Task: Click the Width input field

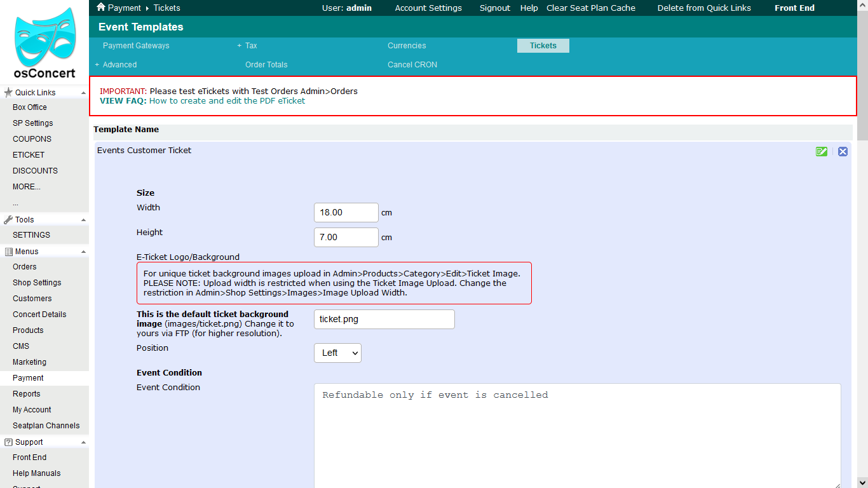Action: tap(346, 213)
